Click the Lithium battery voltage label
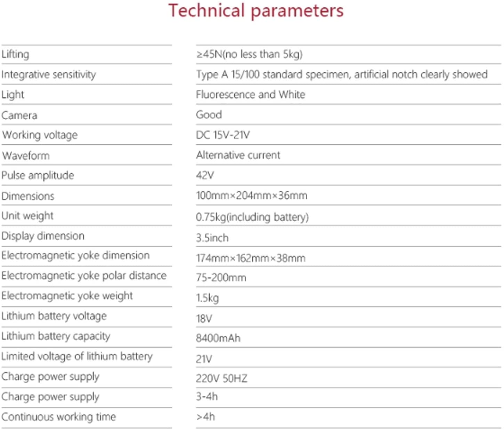This screenshot has width=504, height=430. coord(54,316)
